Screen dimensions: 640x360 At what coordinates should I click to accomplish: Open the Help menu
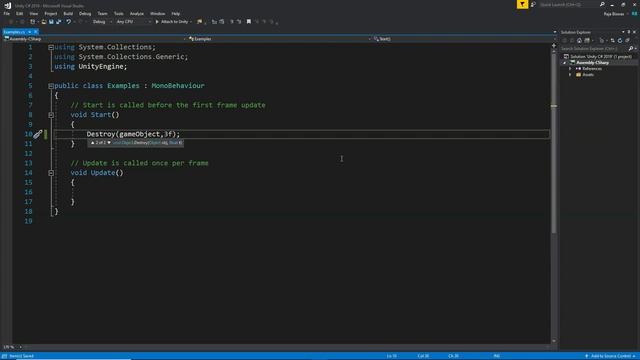point(176,13)
